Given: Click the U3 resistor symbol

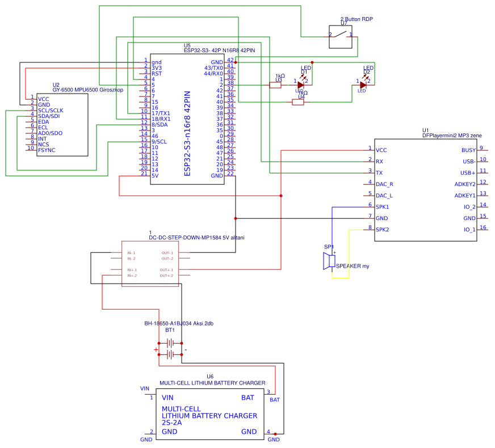Looking at the screenshot, I should pyautogui.click(x=275, y=85).
